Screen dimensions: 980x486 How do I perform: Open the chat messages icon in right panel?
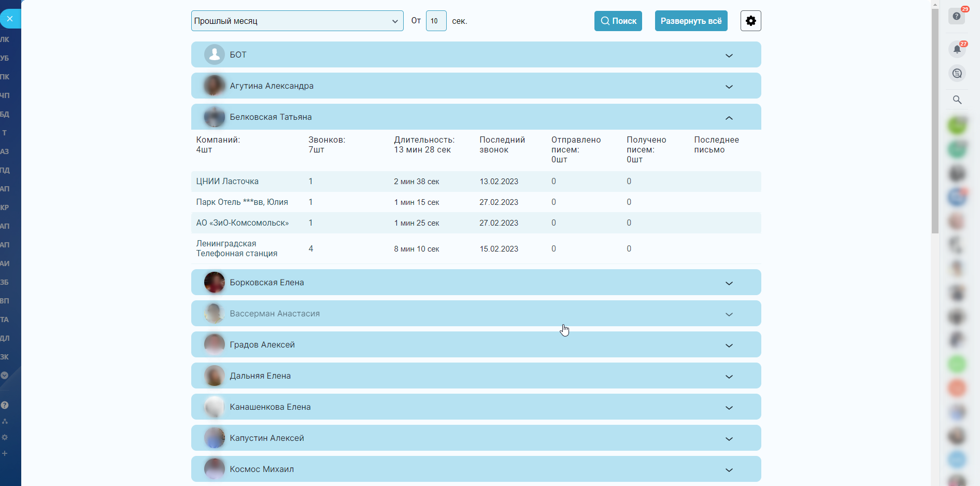coord(957,74)
